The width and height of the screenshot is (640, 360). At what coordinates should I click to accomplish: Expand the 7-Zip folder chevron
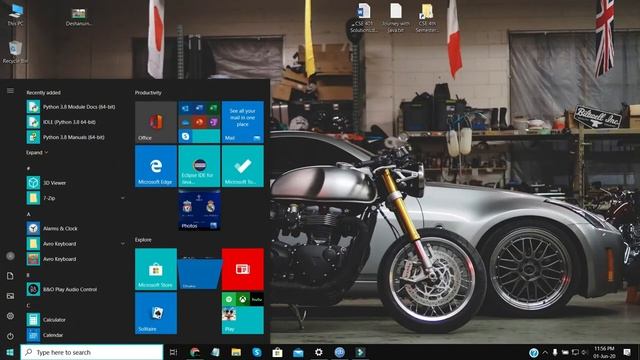pos(122,198)
